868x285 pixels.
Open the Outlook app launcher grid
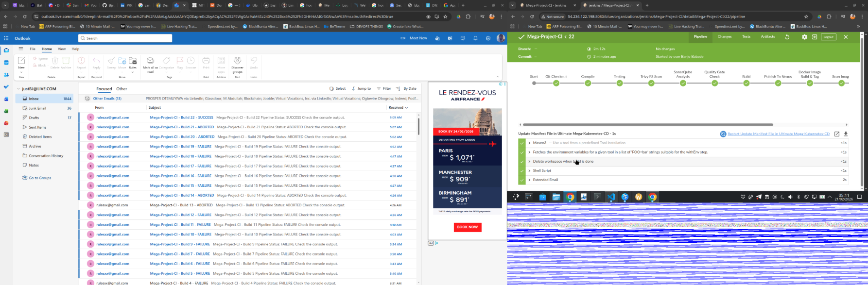[x=6, y=38]
